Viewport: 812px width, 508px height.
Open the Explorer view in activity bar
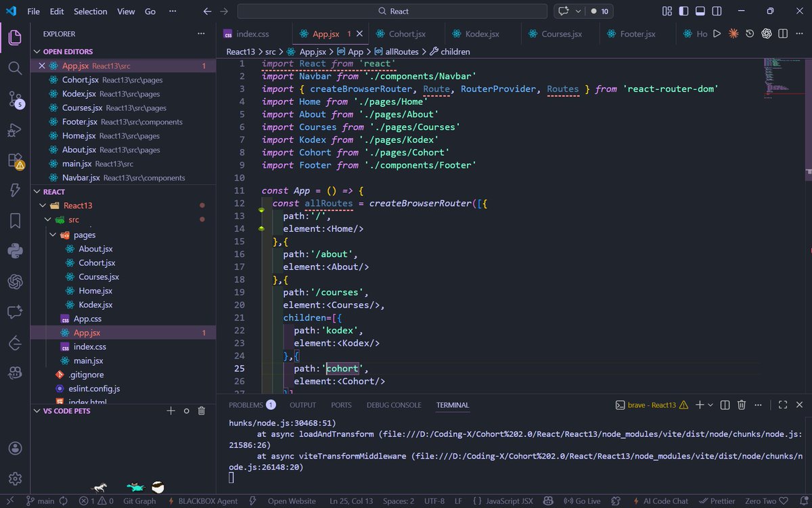pos(15,38)
